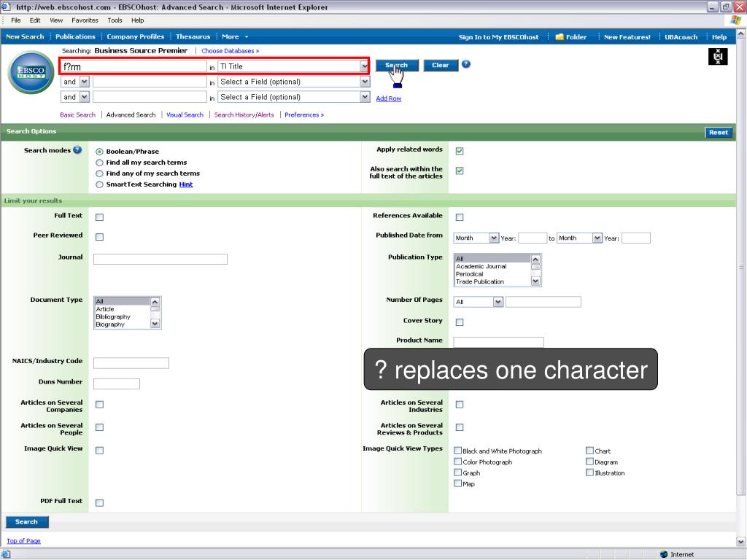This screenshot has width=747, height=560.
Task: Select Find any of my search terms
Action: [99, 174]
